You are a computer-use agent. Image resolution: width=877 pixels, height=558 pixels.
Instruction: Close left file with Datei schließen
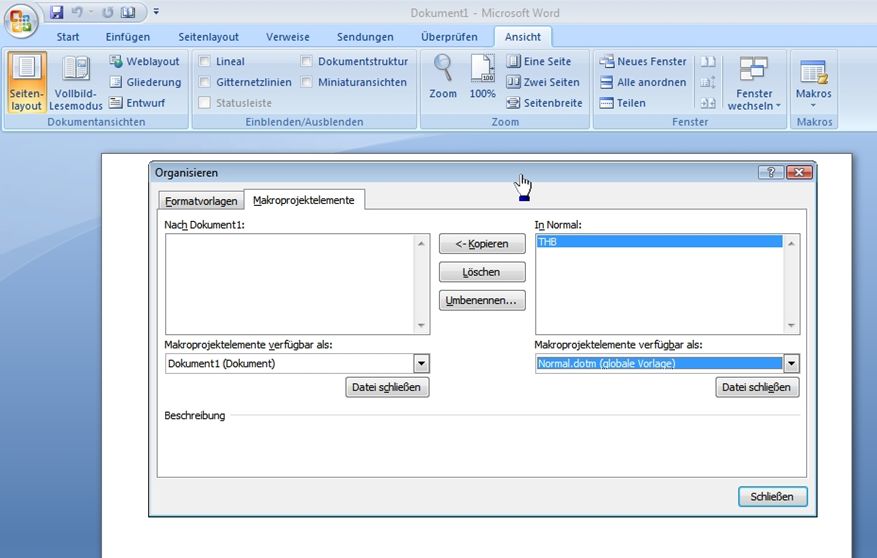(387, 387)
